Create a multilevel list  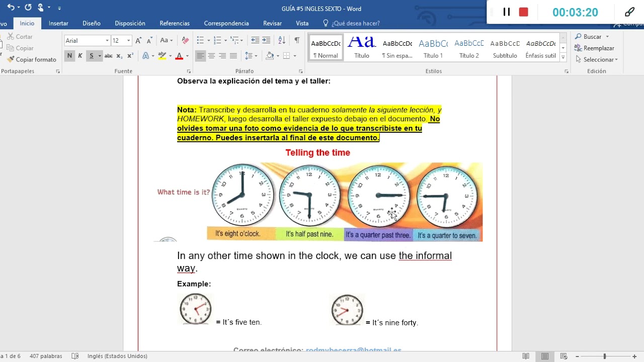click(234, 41)
